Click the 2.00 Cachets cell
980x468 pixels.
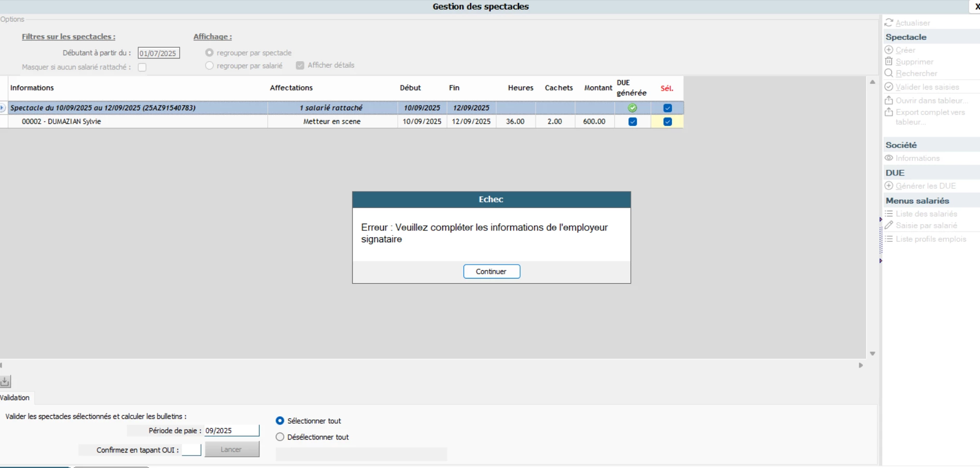click(555, 122)
